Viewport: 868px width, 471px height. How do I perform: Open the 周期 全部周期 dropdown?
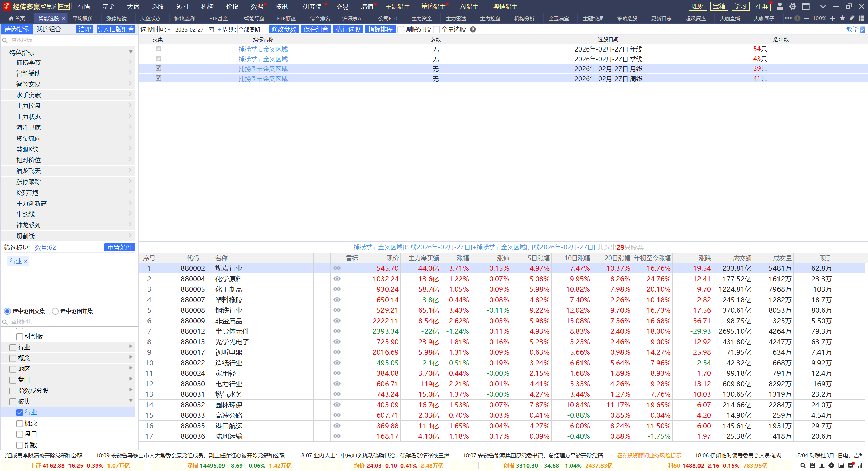point(252,29)
